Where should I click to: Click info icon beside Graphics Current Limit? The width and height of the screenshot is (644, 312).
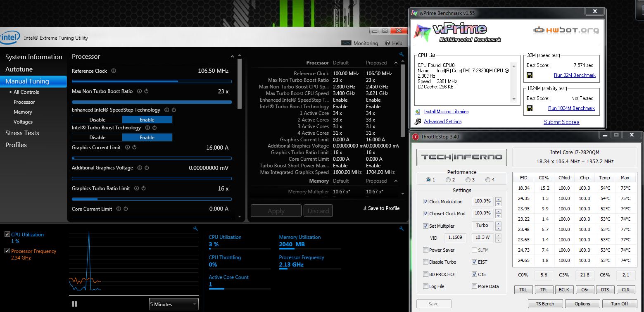(127, 147)
